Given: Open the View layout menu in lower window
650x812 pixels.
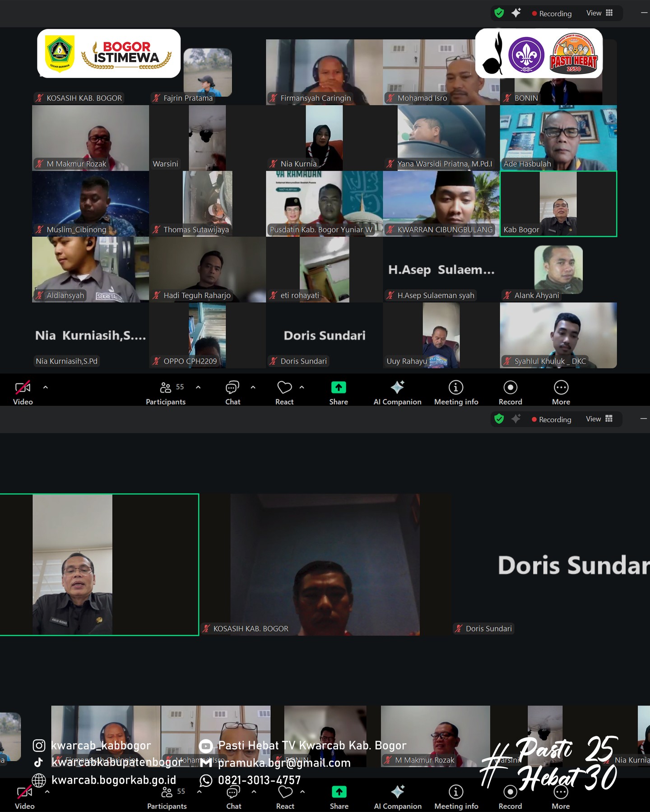Looking at the screenshot, I should point(599,419).
